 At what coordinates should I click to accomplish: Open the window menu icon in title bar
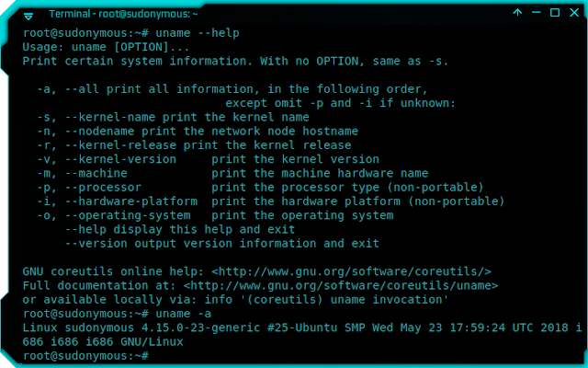[x=28, y=16]
